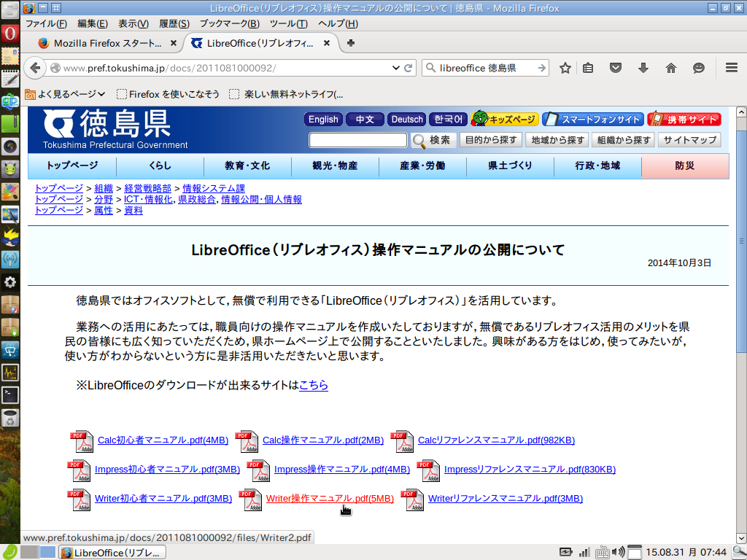Open a new tab with plus icon

click(x=351, y=43)
